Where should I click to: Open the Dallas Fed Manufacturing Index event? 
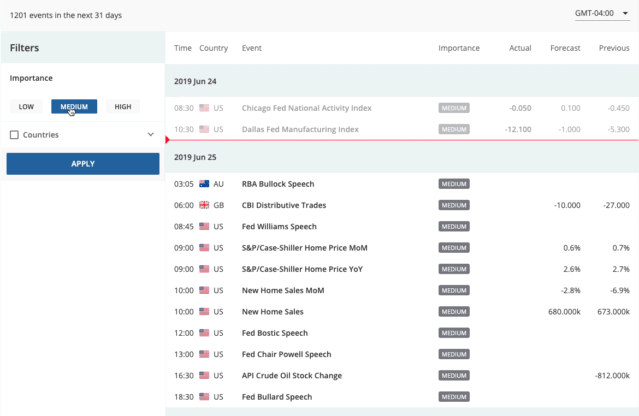[x=300, y=129]
